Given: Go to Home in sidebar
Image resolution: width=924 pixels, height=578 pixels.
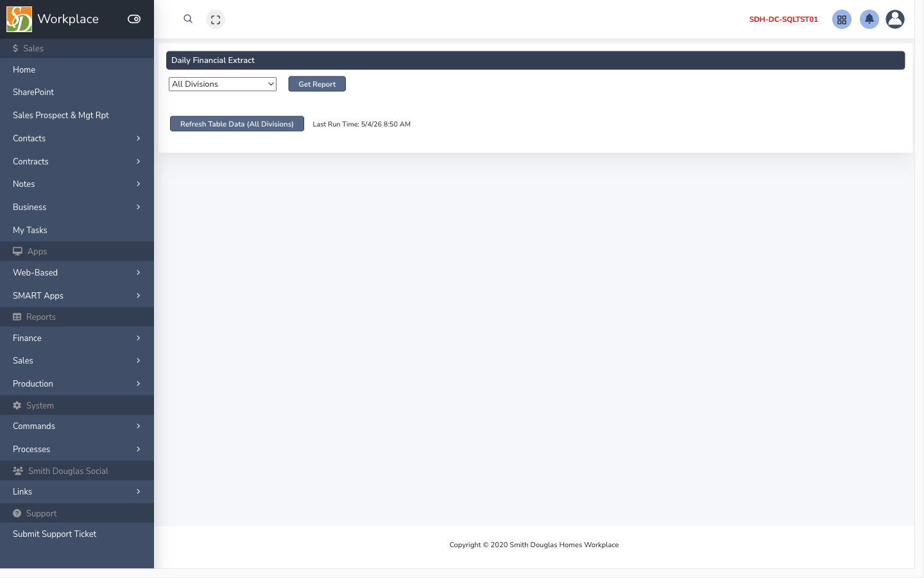Looking at the screenshot, I should [24, 69].
